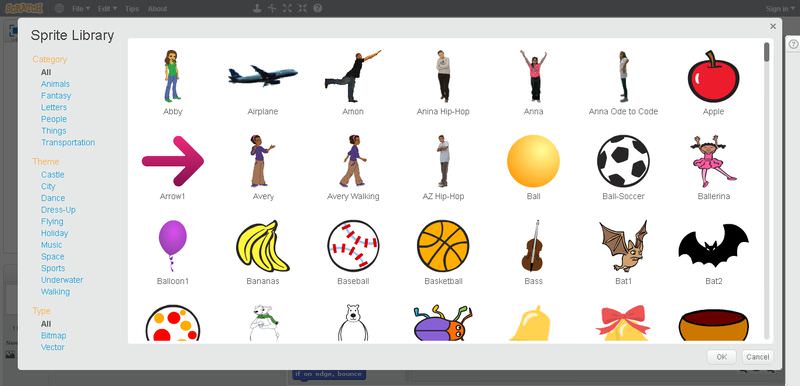Choose the plain white bear sprite
The height and width of the screenshot is (386, 800).
tap(353, 323)
